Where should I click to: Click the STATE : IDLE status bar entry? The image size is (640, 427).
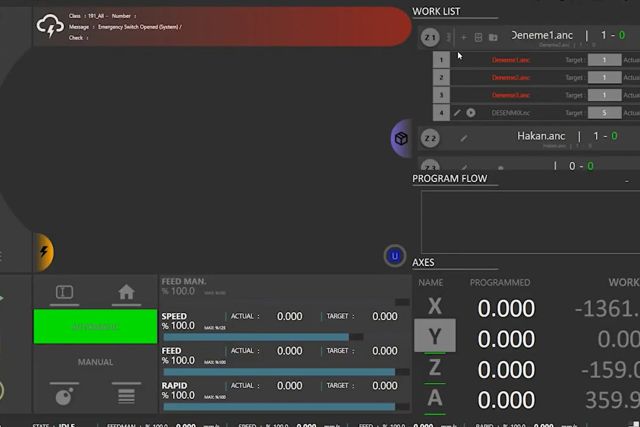(x=53, y=425)
